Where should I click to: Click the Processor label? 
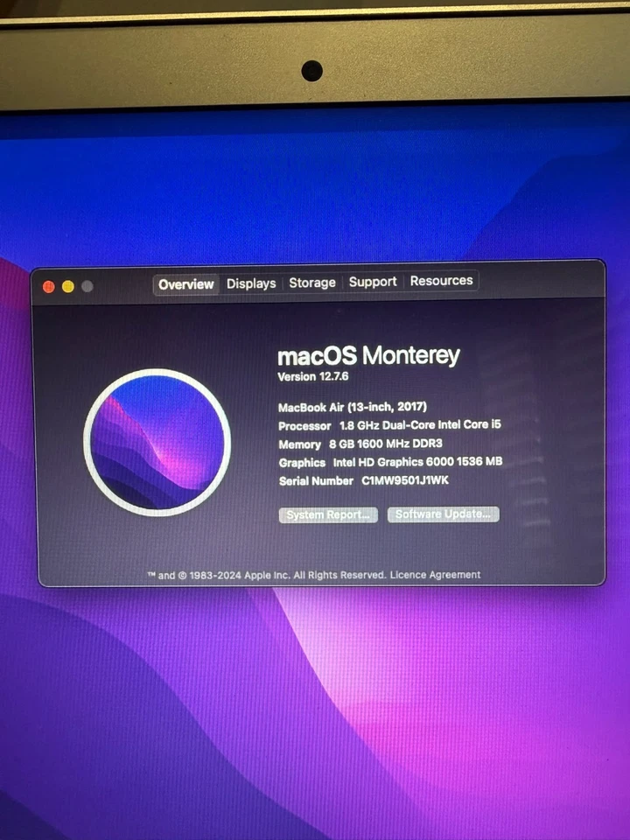point(304,426)
